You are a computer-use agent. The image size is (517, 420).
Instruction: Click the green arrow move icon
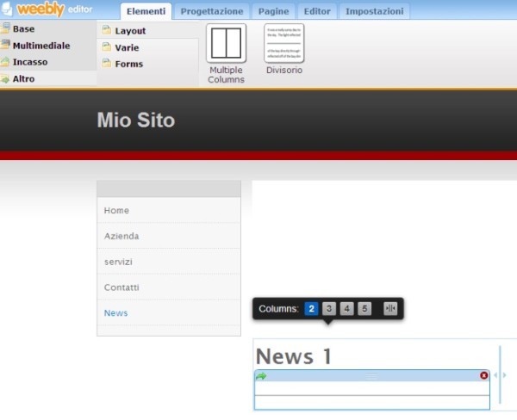click(261, 375)
